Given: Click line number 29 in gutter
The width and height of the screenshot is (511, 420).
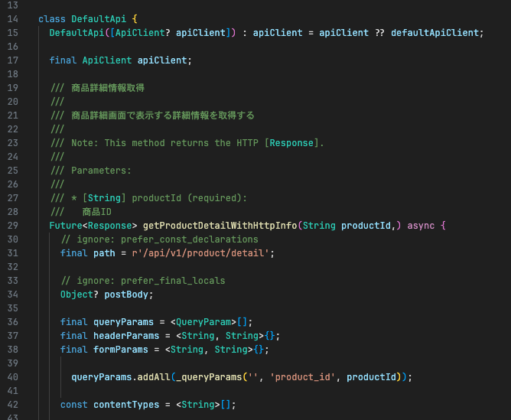Looking at the screenshot, I should 13,226.
